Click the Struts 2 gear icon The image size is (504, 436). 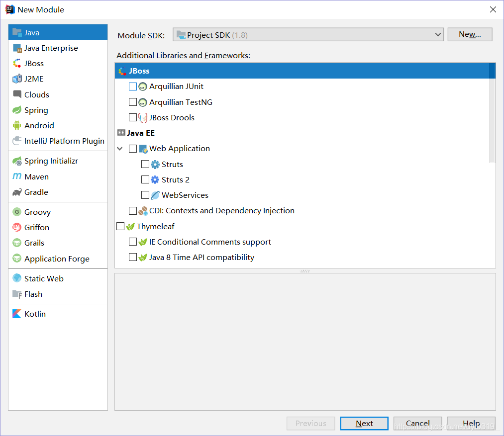155,179
